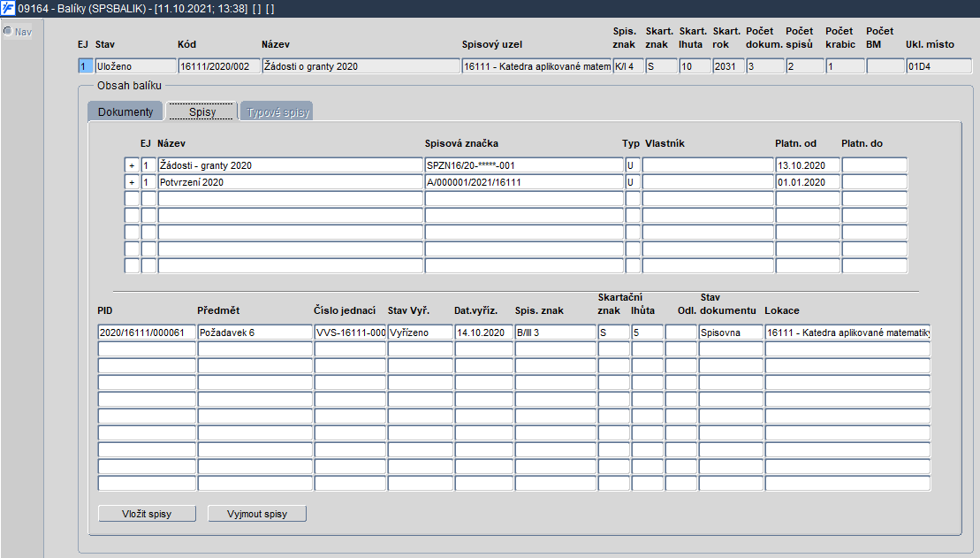Switch to the Dokumenty tab

125,111
